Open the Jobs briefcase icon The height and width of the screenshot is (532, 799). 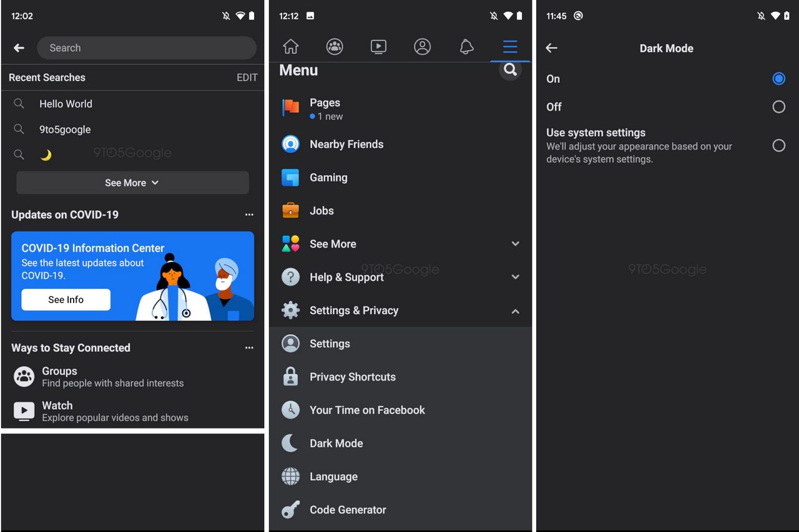290,210
